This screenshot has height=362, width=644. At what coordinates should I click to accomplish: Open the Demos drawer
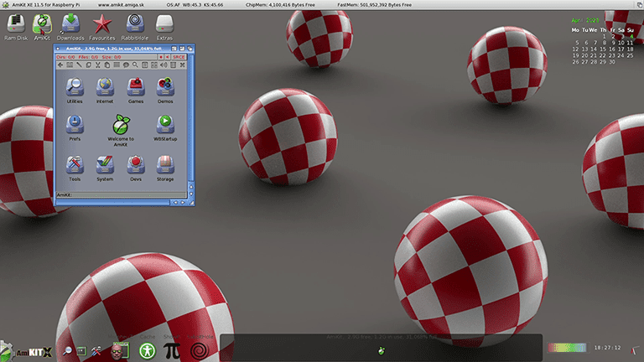click(165, 90)
